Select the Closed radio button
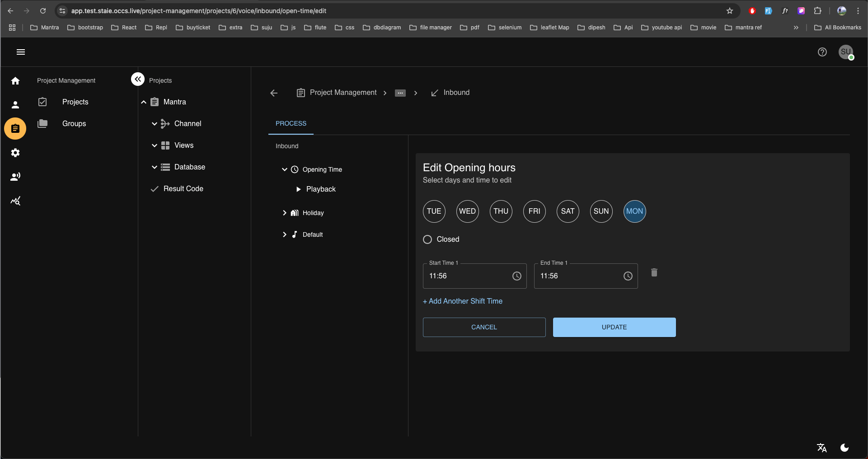Viewport: 868px width, 459px height. pyautogui.click(x=427, y=239)
